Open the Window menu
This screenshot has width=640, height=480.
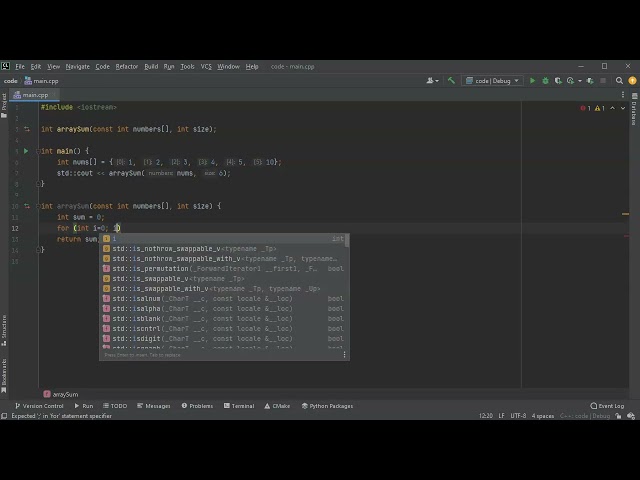(x=228, y=67)
